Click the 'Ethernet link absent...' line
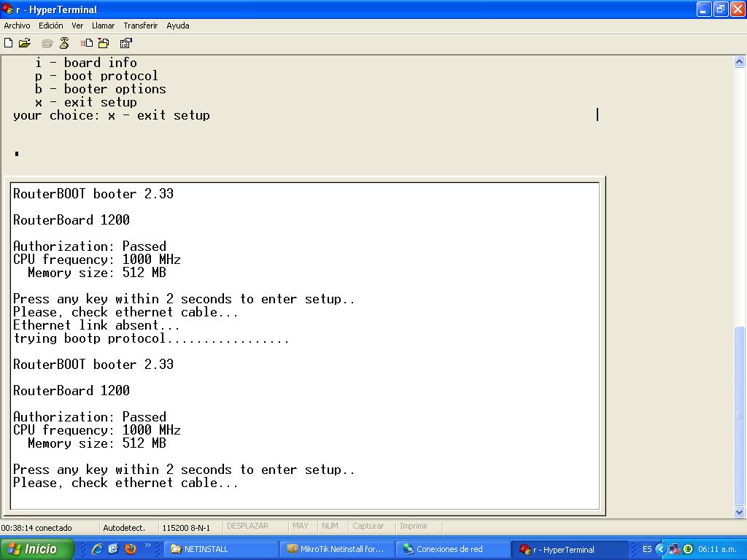Screen dimensions: 747x560 (x=96, y=324)
